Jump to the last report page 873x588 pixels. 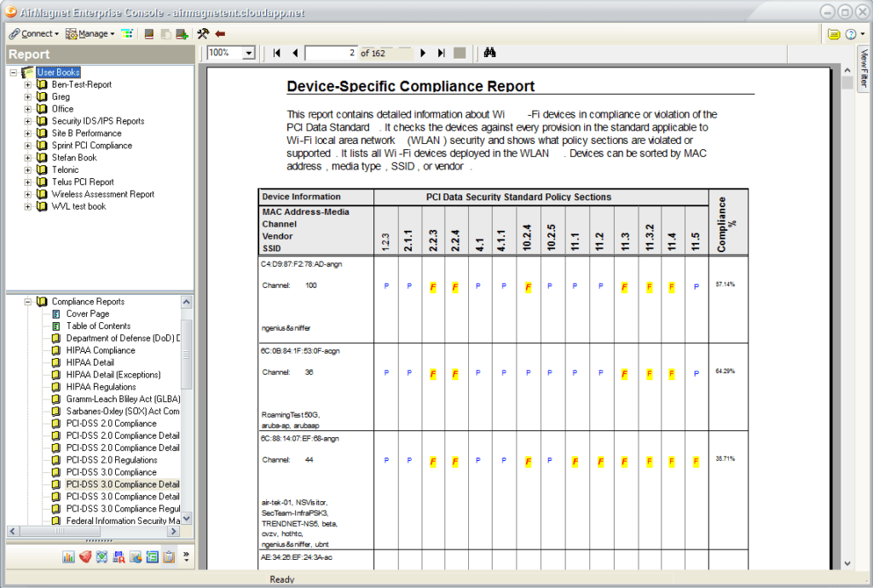point(441,53)
